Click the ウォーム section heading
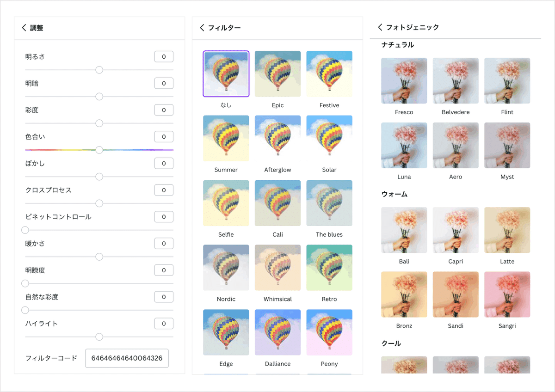The image size is (555, 392). point(395,194)
